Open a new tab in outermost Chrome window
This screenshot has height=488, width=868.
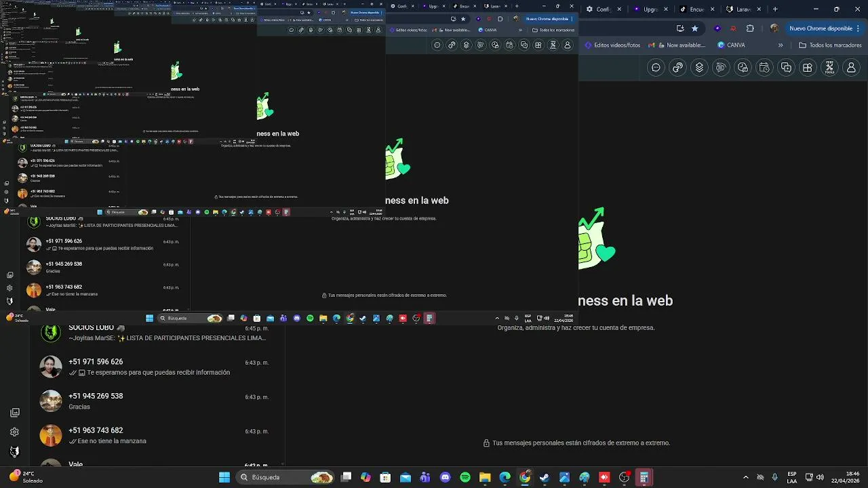[775, 9]
